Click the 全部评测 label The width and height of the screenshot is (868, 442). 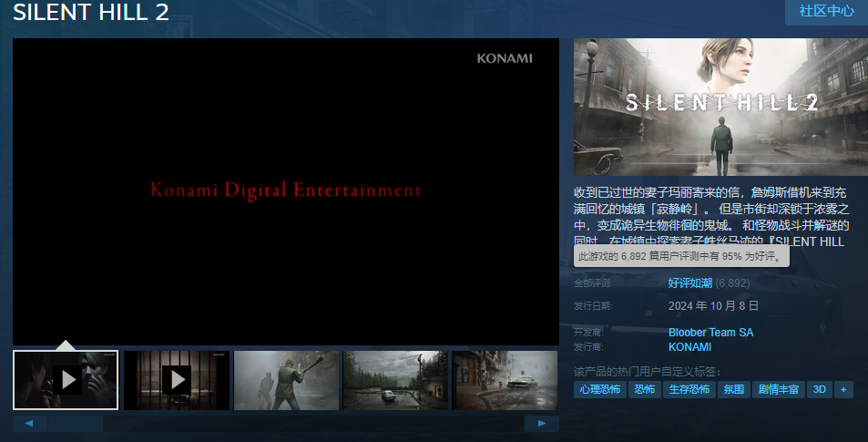point(592,283)
